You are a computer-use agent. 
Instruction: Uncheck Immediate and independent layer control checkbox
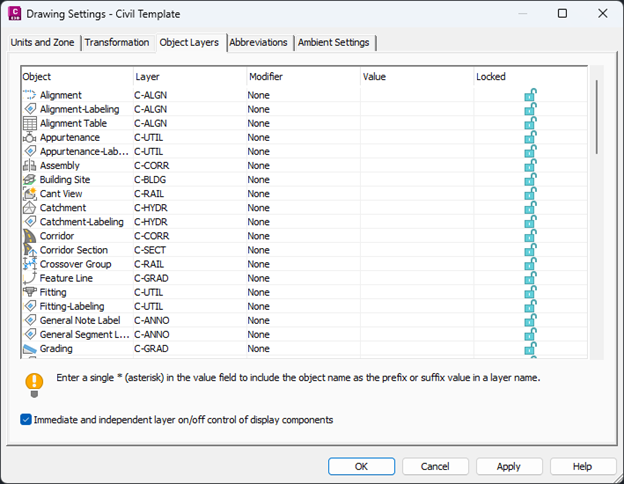pyautogui.click(x=26, y=420)
